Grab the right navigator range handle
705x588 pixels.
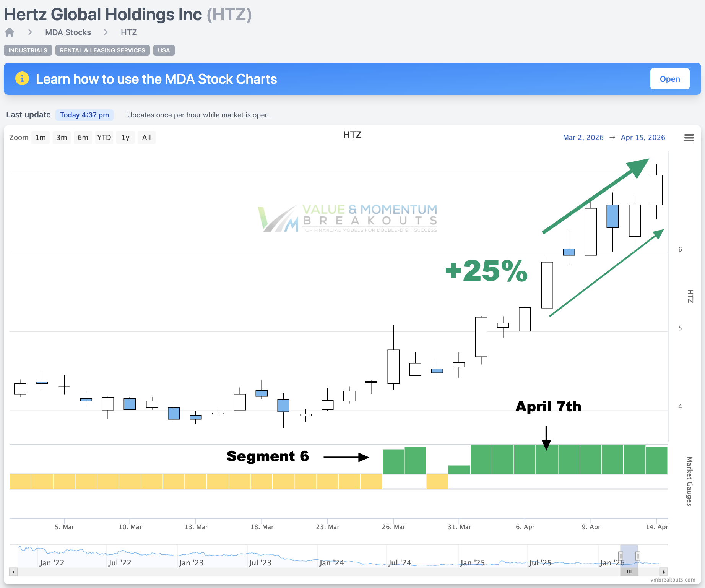tap(638, 556)
